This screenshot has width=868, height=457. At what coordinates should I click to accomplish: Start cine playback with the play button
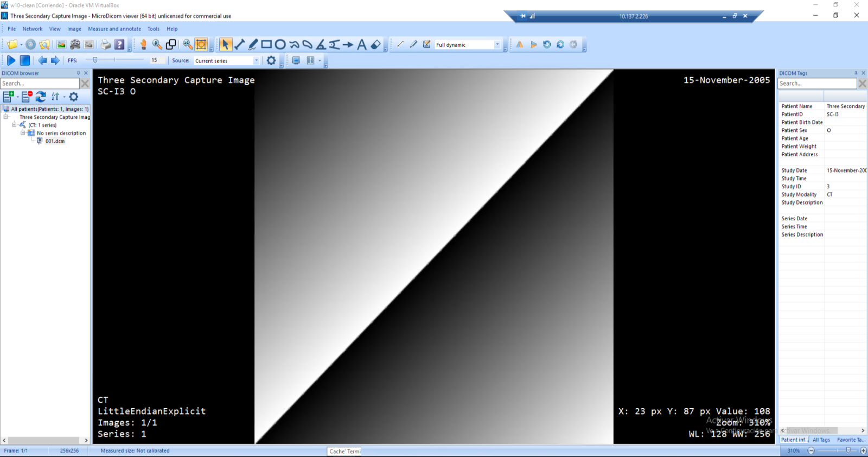point(11,60)
